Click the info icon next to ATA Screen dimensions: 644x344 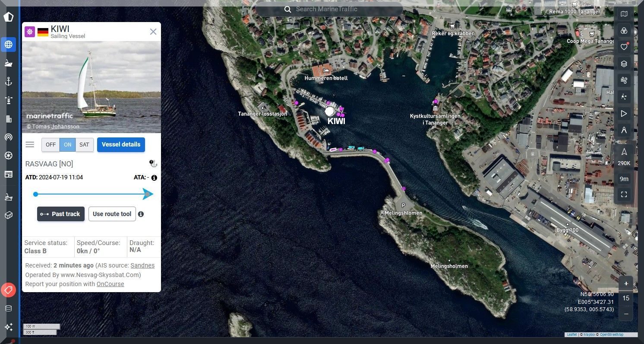(154, 178)
